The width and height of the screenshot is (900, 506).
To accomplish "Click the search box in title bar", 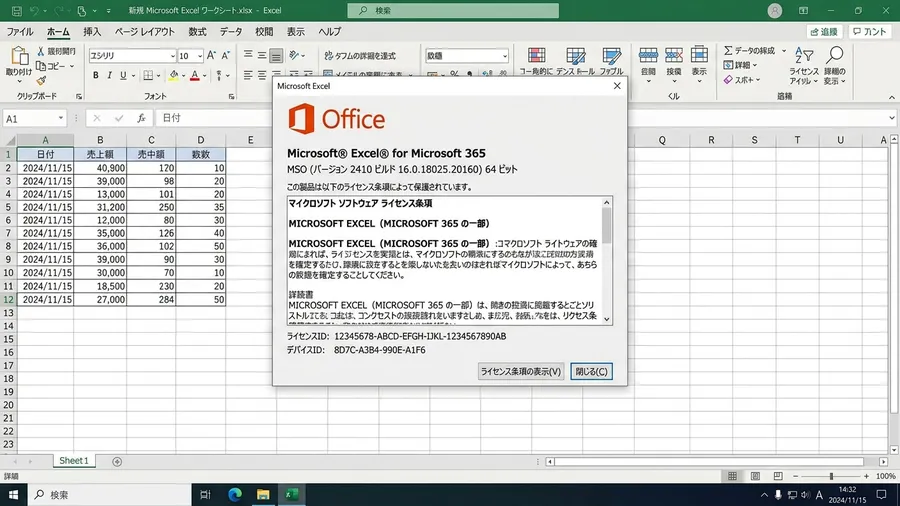I will point(453,10).
